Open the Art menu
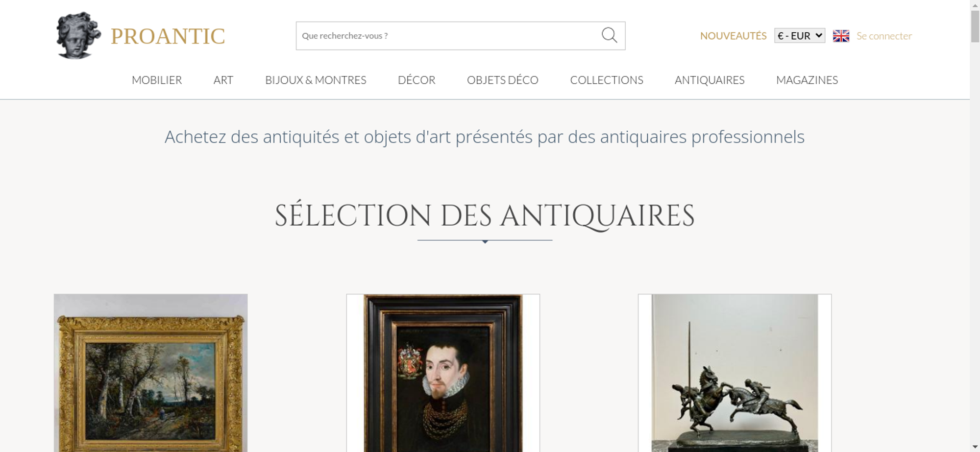 click(x=223, y=80)
